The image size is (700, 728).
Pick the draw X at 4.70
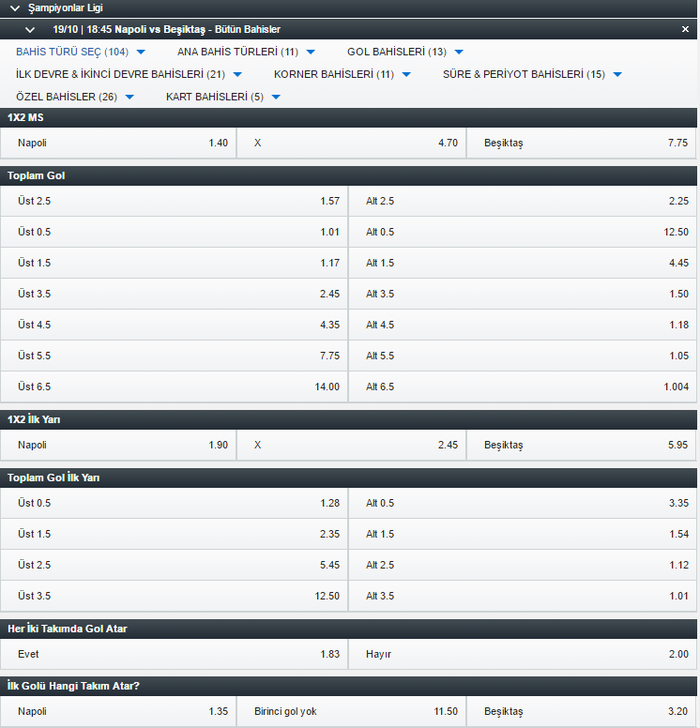(x=351, y=143)
